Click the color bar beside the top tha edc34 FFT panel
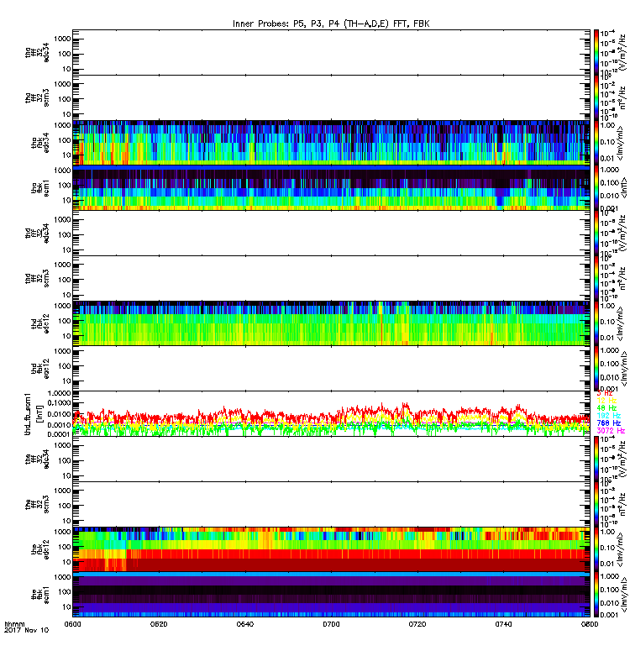This screenshot has height=672, width=630. point(596,52)
